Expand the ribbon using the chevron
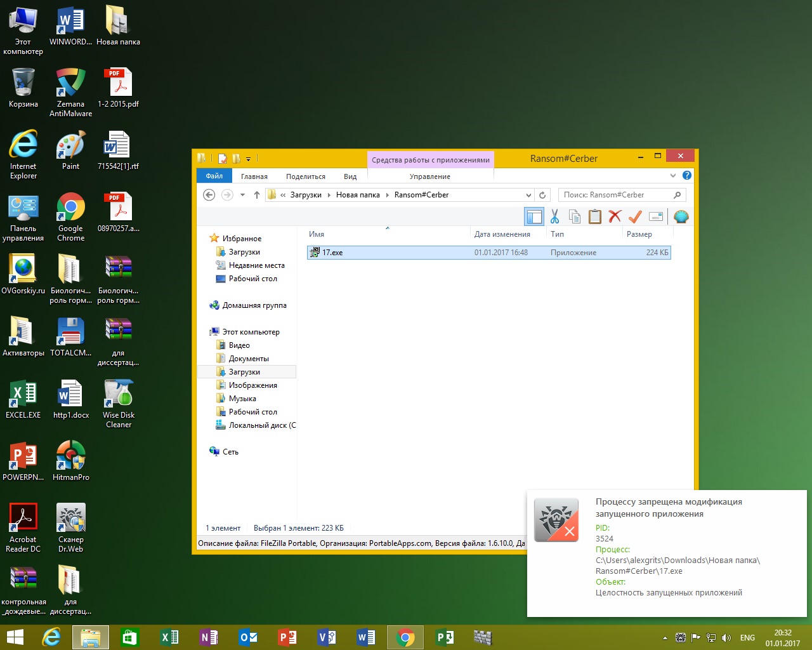The width and height of the screenshot is (812, 650). click(673, 176)
